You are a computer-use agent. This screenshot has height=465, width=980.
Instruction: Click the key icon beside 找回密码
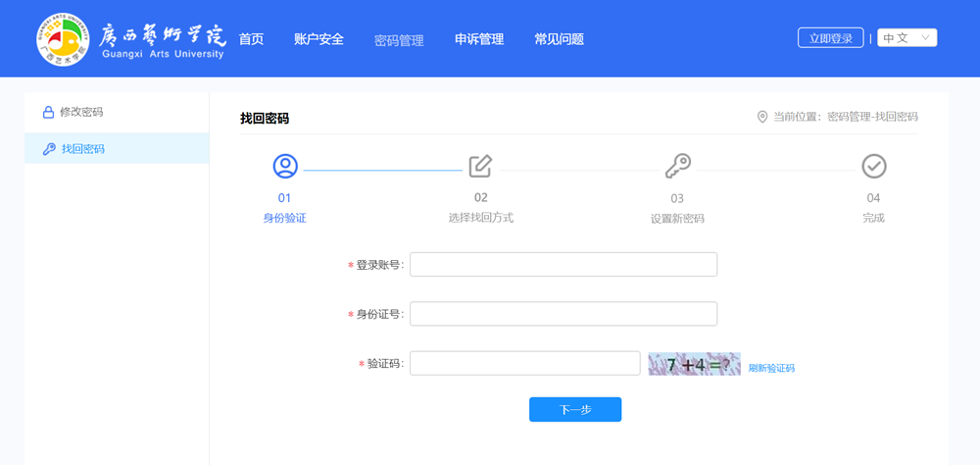48,149
